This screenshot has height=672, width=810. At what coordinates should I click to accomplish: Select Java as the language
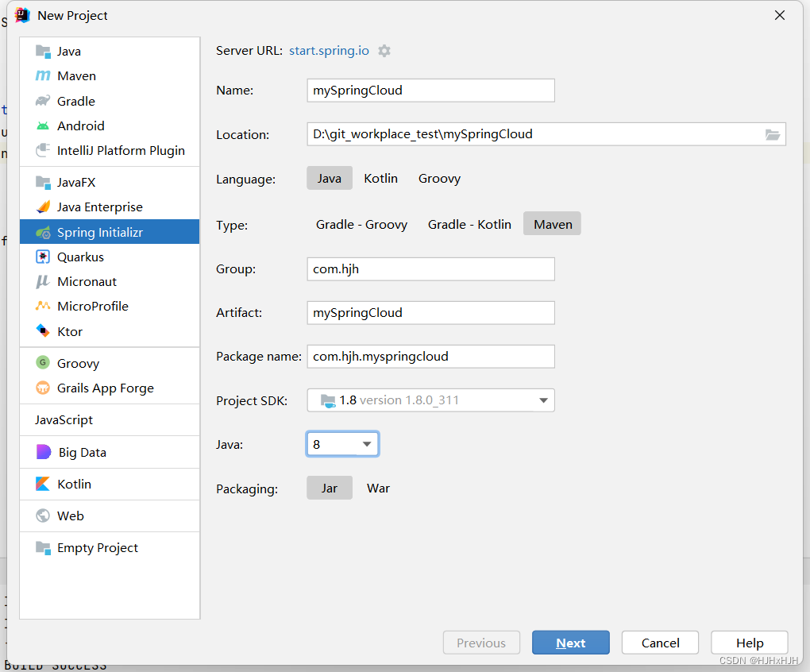pos(330,178)
